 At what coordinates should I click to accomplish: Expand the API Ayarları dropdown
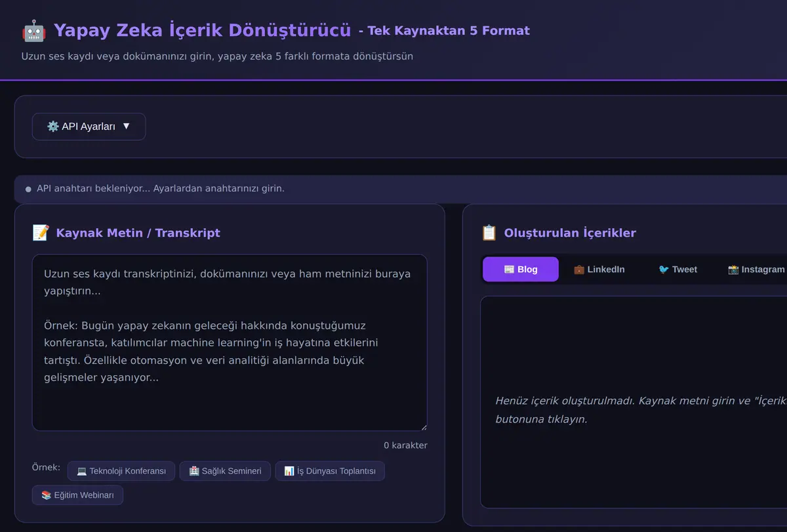(x=89, y=127)
